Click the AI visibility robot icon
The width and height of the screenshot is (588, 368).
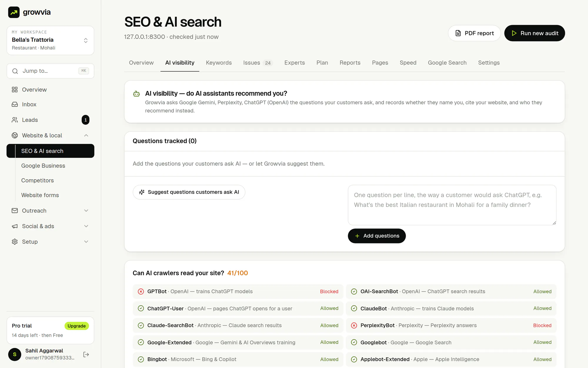coord(136,94)
